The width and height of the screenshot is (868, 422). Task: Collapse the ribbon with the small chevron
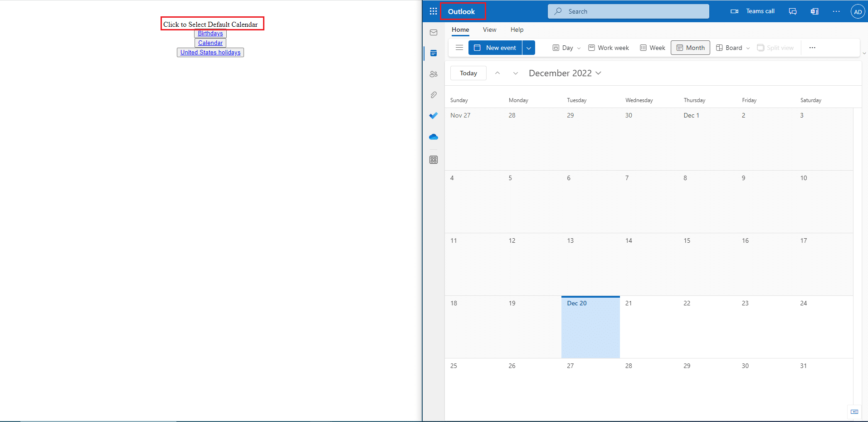(864, 54)
